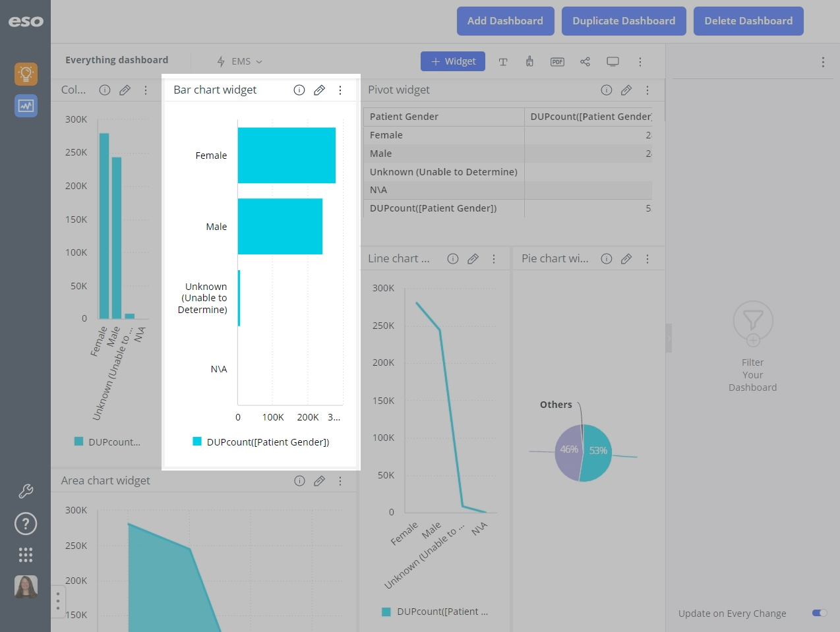Click the Everything dashboard title
The width and height of the screenshot is (840, 632).
click(117, 60)
